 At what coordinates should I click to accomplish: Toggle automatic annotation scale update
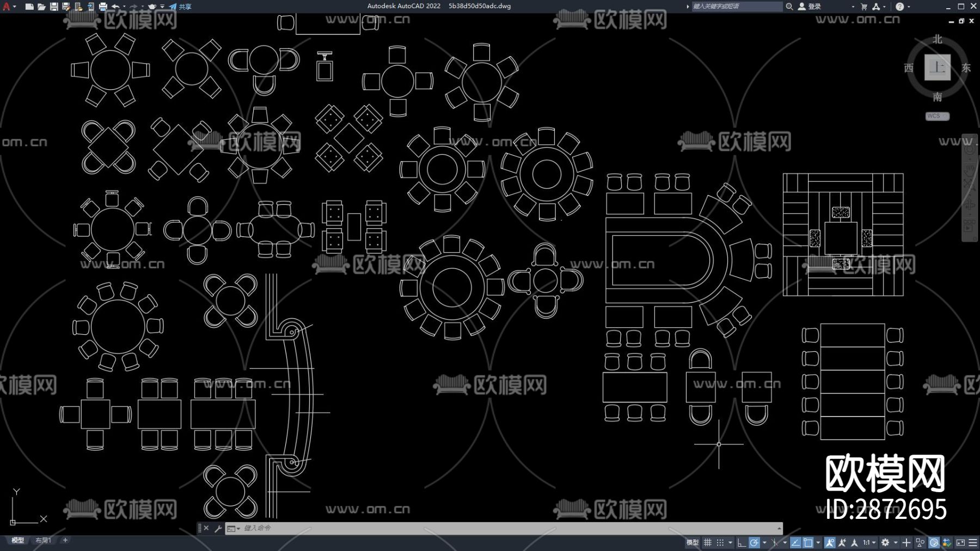[x=842, y=543]
